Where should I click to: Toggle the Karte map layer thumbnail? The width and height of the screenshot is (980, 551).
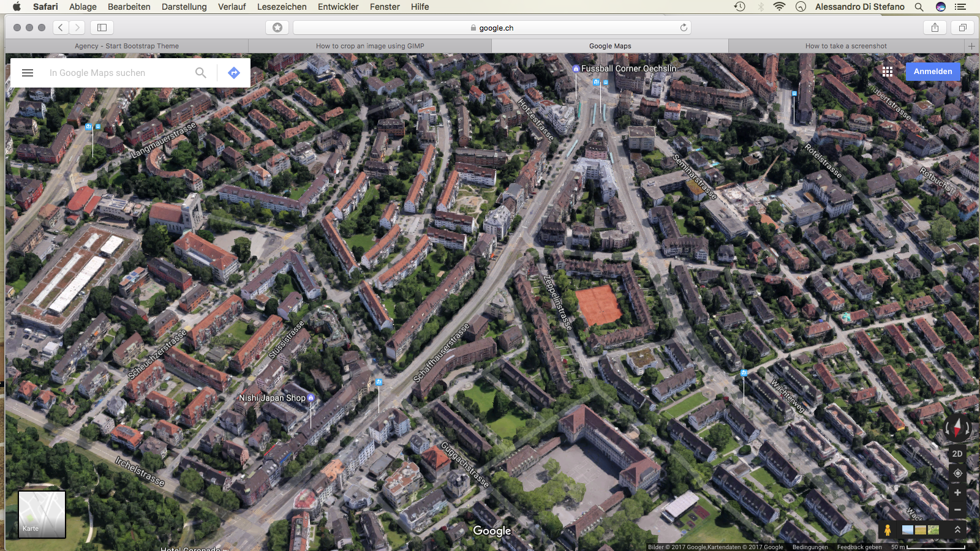42,514
